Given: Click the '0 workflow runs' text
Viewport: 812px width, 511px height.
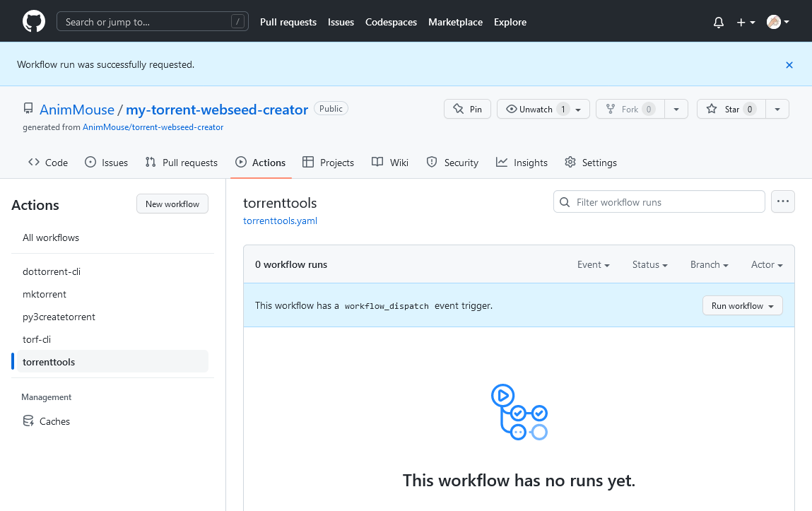Looking at the screenshot, I should pos(291,264).
